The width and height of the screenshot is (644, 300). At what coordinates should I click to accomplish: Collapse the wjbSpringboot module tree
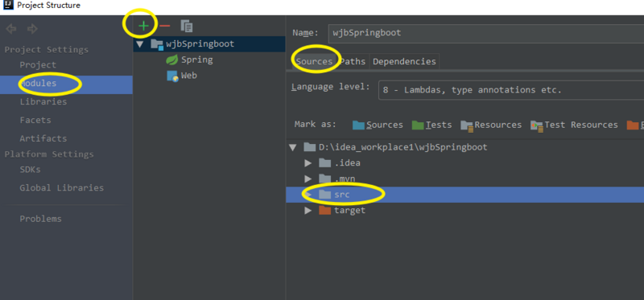[140, 44]
